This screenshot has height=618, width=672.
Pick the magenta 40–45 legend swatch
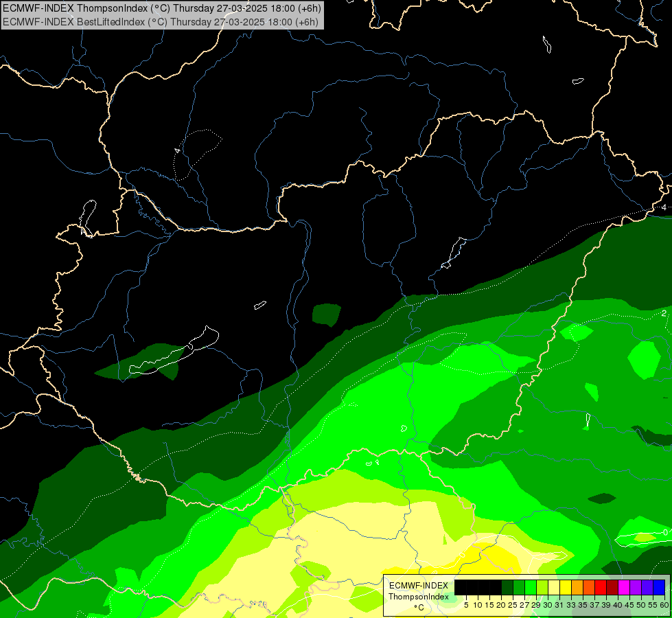click(x=624, y=587)
